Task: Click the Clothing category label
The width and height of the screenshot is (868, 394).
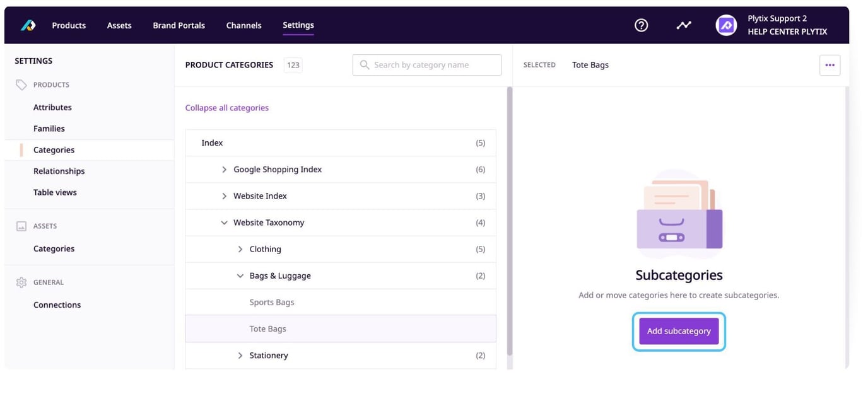Action: click(265, 249)
